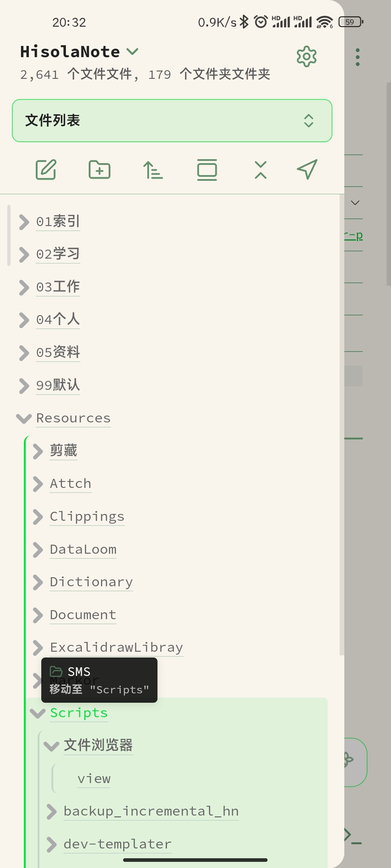Open the view file

[94, 779]
